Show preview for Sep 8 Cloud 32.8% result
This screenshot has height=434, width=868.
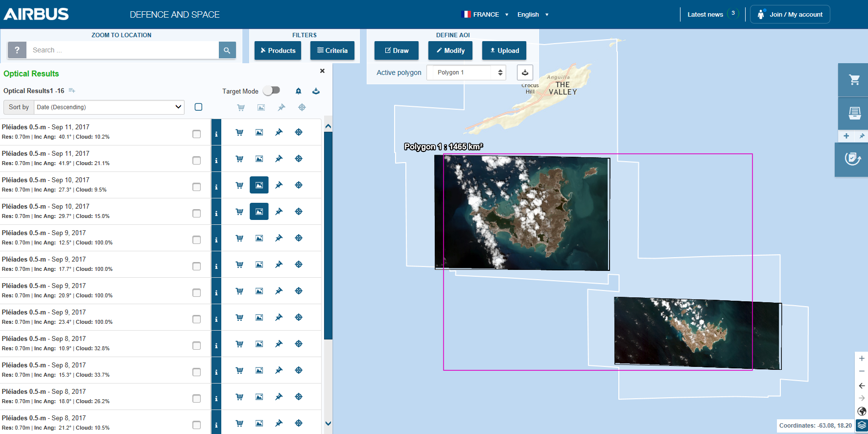259,344
